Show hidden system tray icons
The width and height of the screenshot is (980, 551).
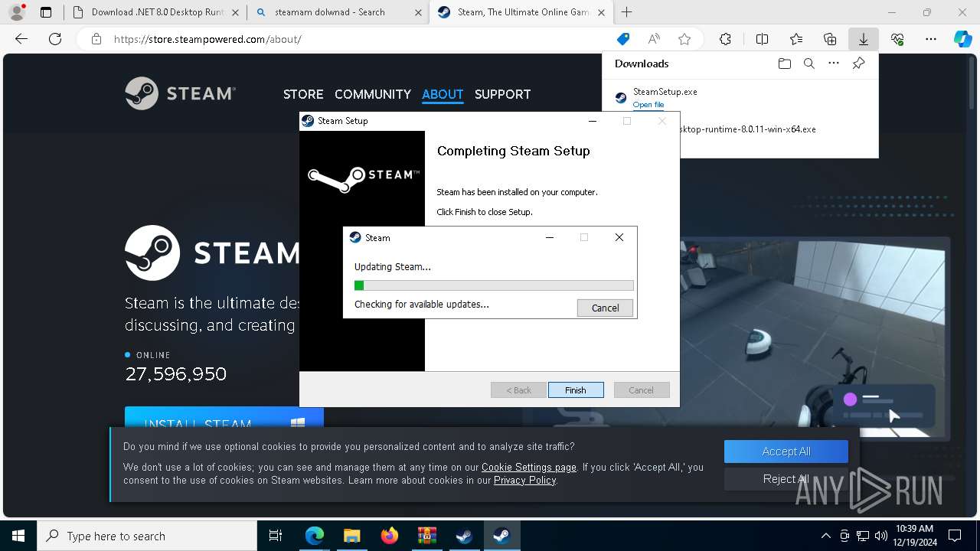point(825,536)
